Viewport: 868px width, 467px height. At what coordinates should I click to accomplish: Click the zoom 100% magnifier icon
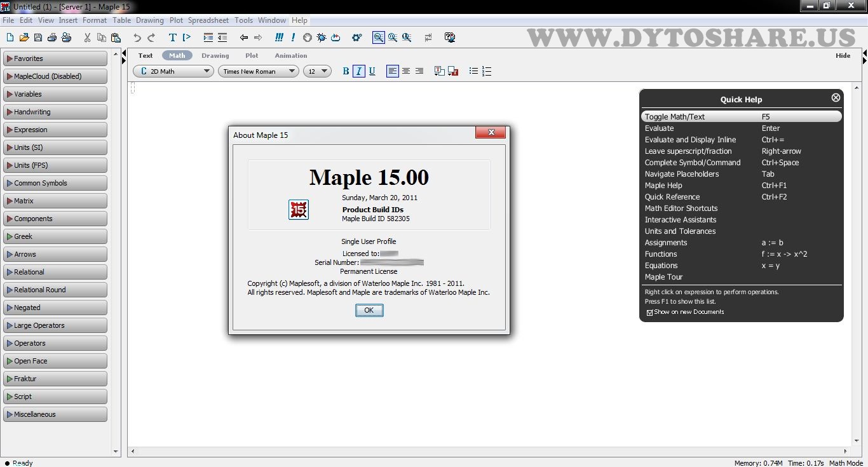(379, 37)
